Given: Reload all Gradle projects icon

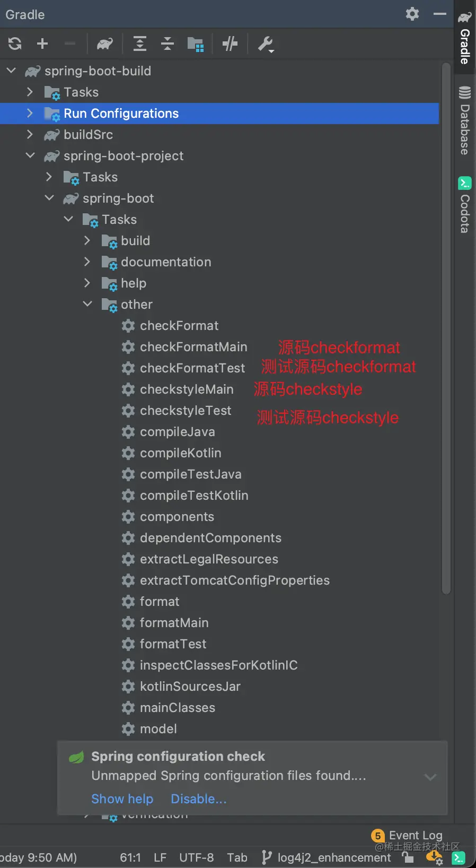Looking at the screenshot, I should tap(15, 44).
